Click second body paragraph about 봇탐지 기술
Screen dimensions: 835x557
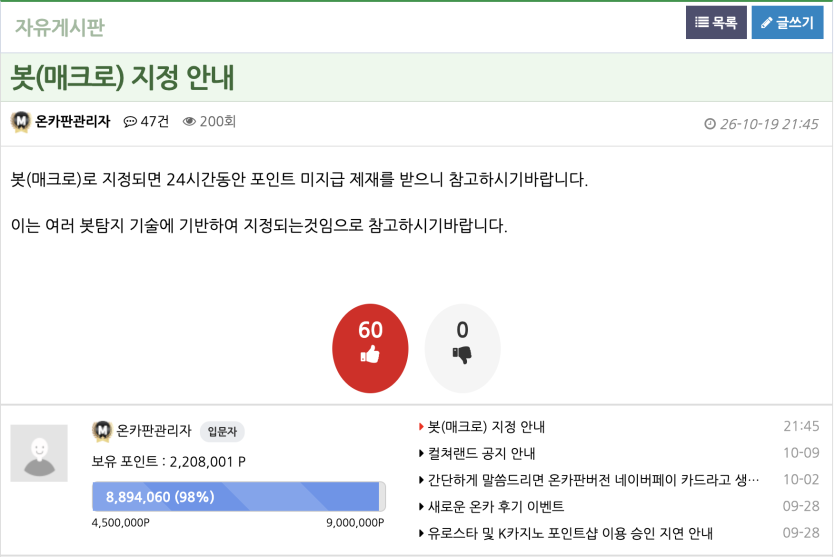pyautogui.click(x=259, y=226)
